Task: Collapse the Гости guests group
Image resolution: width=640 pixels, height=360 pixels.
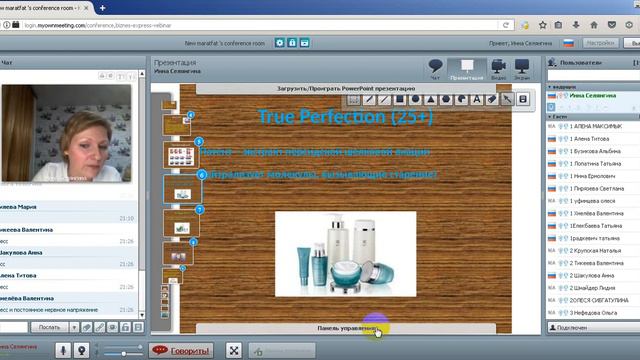Action: [x=550, y=117]
